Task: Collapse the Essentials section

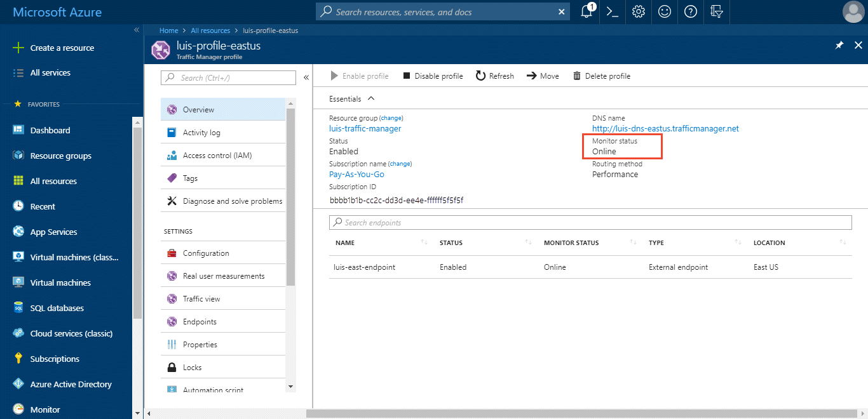Action: [x=371, y=98]
